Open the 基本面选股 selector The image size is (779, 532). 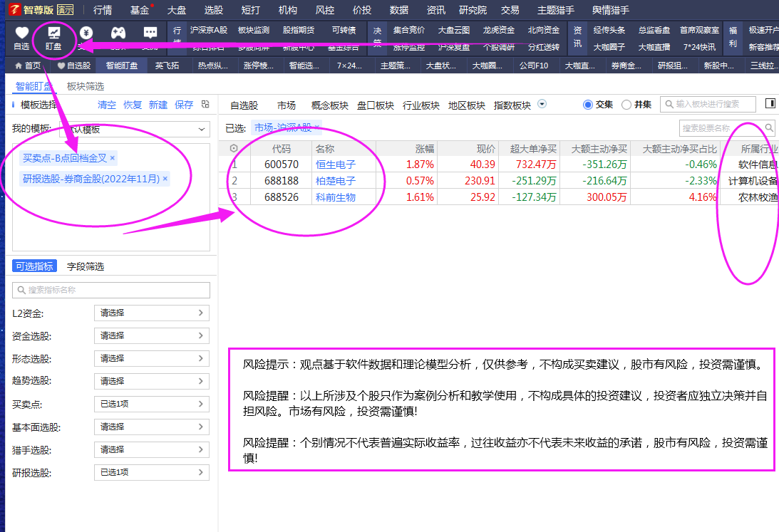click(x=152, y=427)
